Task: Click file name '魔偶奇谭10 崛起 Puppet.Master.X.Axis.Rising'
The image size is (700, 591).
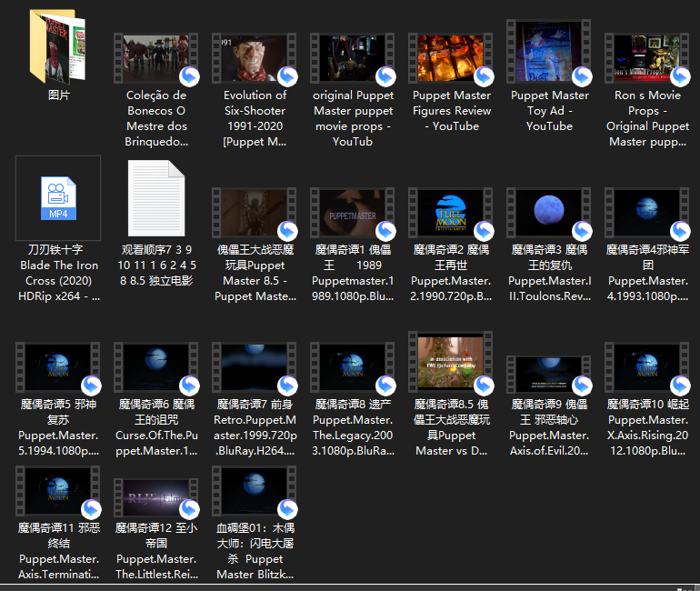Action: pos(648,427)
